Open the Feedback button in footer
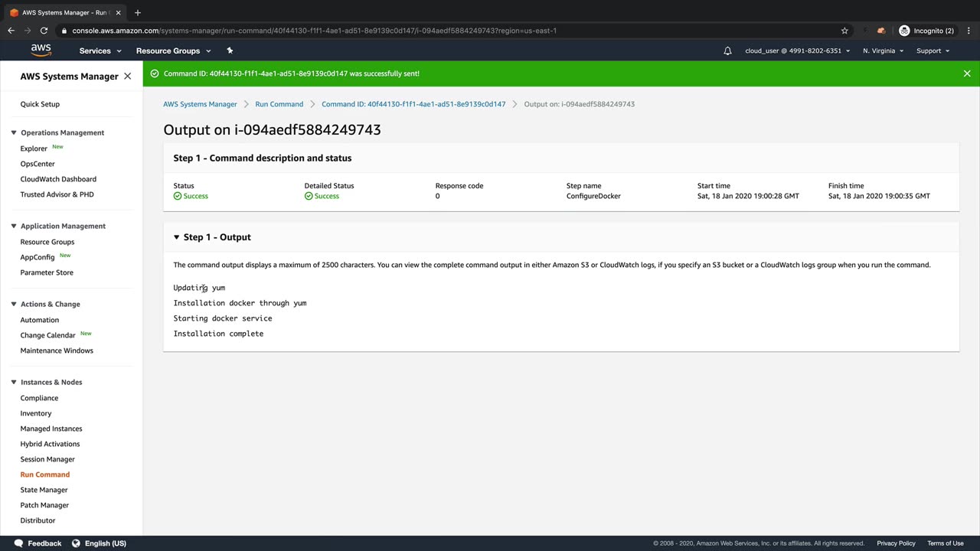 tap(38, 543)
